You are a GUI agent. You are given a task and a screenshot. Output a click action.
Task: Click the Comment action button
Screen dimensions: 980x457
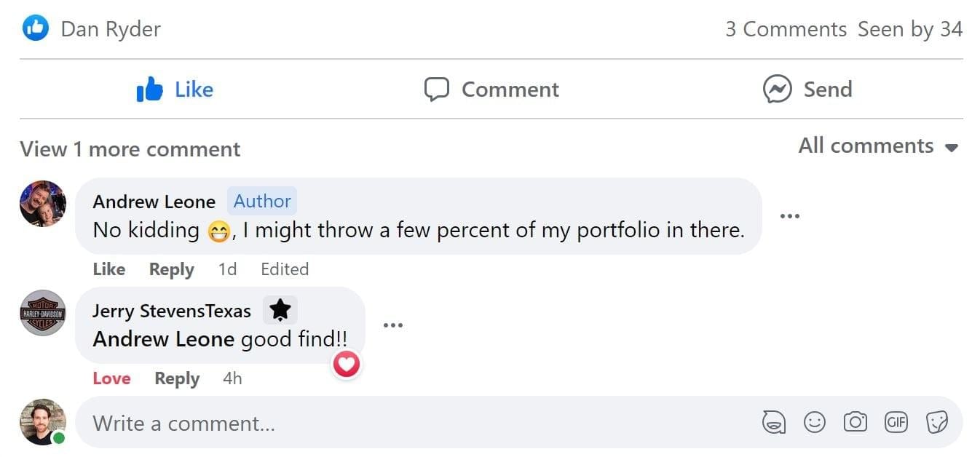click(491, 90)
